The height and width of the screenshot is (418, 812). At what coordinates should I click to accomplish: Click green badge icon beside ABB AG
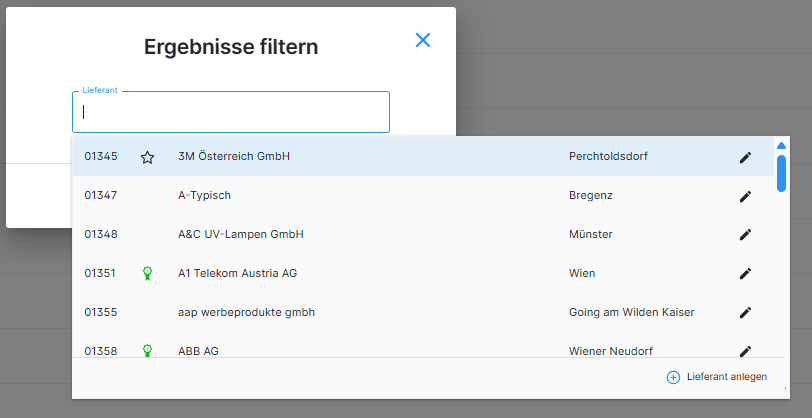(147, 350)
